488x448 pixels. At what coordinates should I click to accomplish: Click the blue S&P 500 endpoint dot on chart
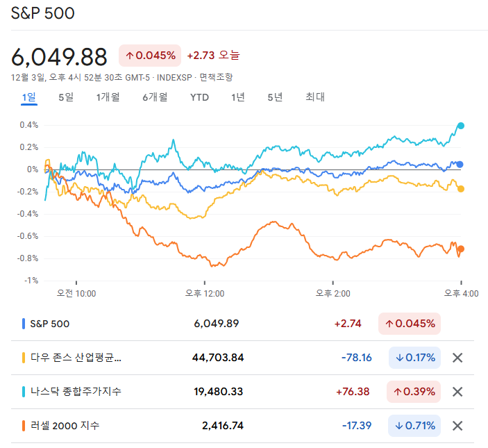tap(460, 165)
